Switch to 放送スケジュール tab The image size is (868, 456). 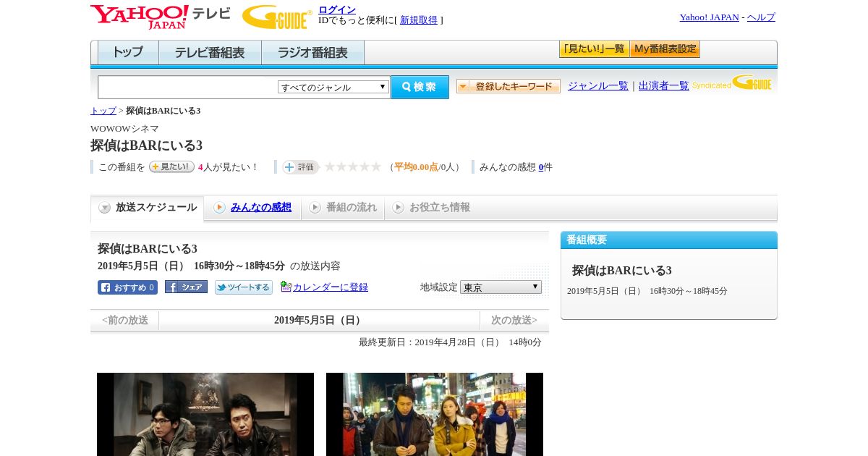pyautogui.click(x=148, y=208)
